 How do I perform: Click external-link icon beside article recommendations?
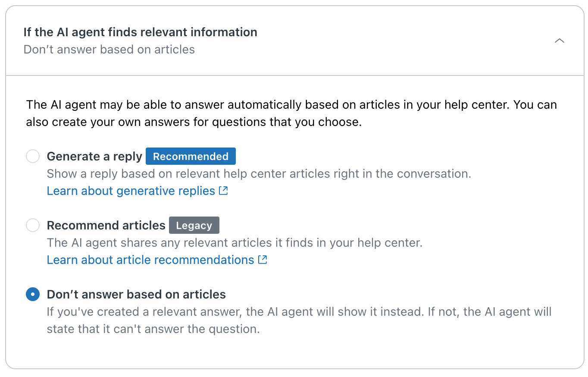263,260
